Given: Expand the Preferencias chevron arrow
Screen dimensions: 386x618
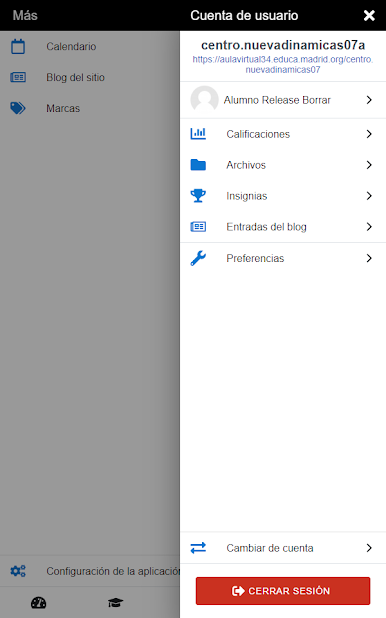Looking at the screenshot, I should click(x=369, y=258).
